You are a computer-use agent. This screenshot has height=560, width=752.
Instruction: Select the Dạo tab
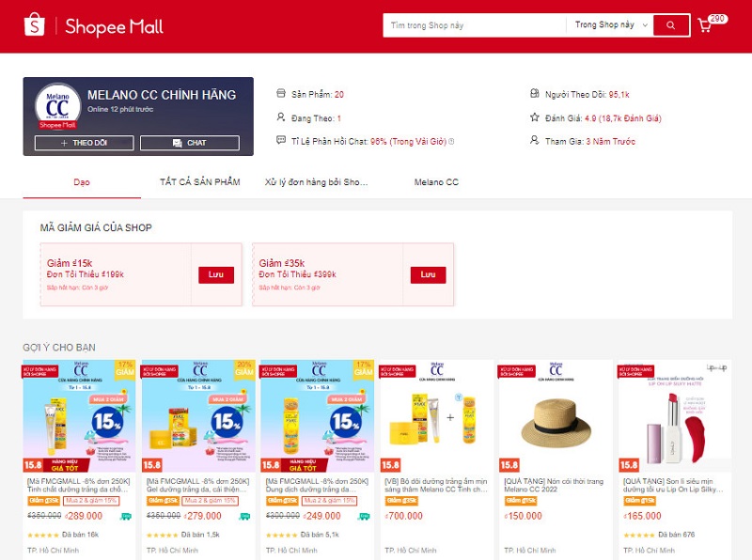tap(82, 182)
